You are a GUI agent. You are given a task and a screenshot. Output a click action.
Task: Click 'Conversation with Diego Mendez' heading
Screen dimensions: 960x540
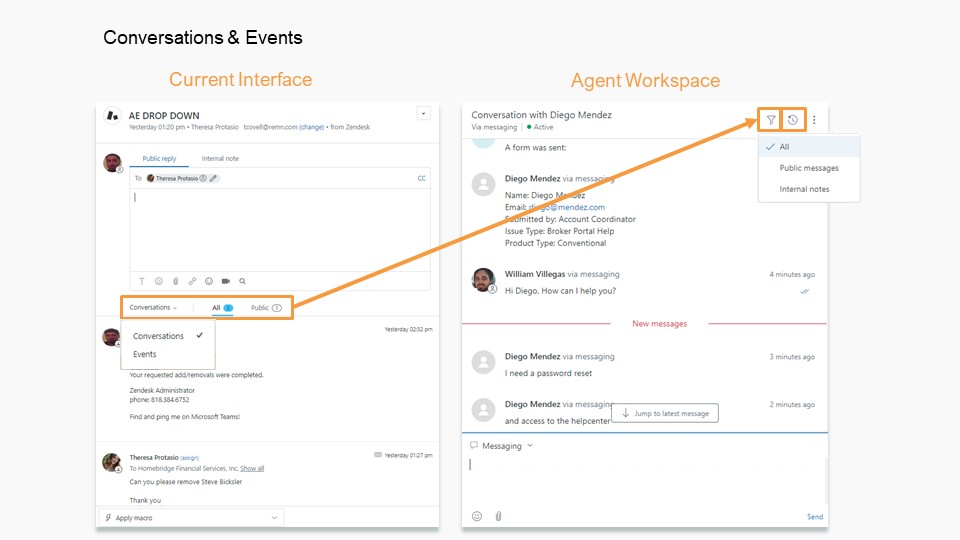pyautogui.click(x=541, y=114)
